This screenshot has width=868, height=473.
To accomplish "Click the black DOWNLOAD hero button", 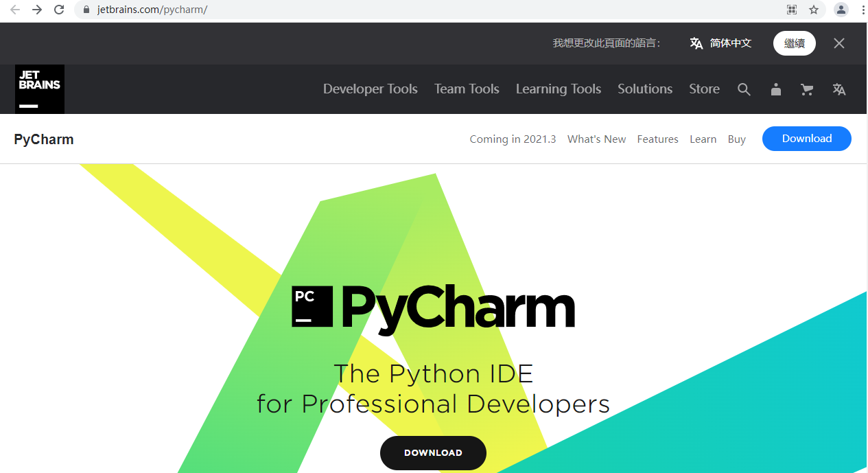I will 433,453.
